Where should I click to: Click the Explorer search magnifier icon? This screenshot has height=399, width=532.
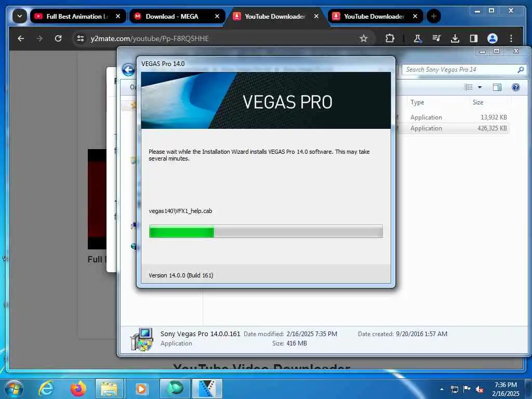click(x=521, y=70)
